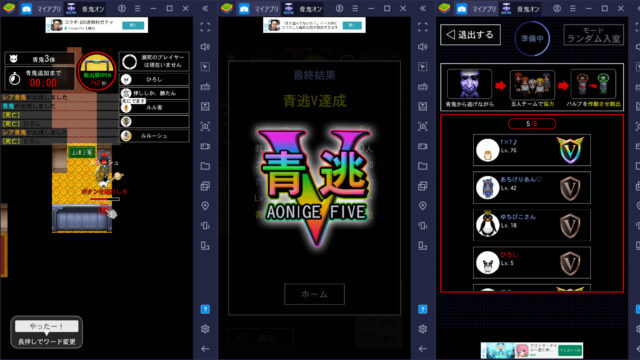Screen dimensions: 640x360
Task: Click the rotate icon in left window sidebar
Action: pyautogui.click(x=205, y=246)
